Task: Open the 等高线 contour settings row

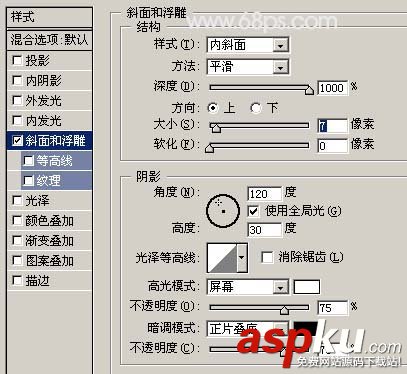Action: tap(56, 161)
